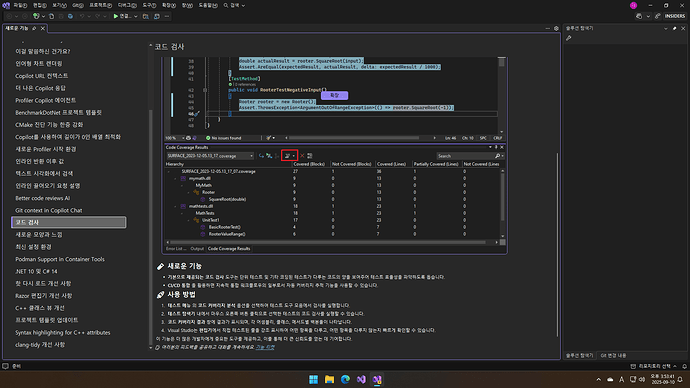Click the green Start debugging play button
The image size is (690, 388).
(116, 16)
